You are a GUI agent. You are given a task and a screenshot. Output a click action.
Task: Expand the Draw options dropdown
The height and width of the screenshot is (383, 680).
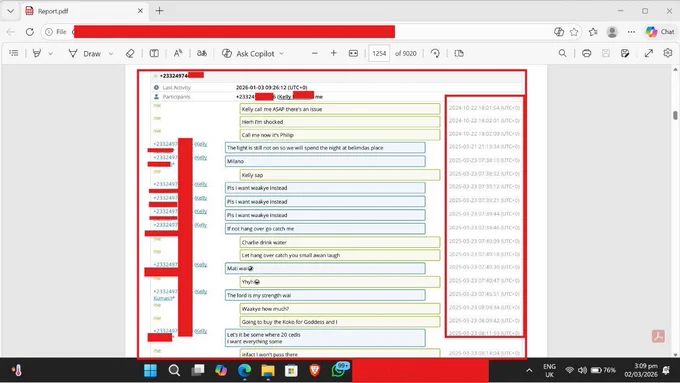(111, 54)
